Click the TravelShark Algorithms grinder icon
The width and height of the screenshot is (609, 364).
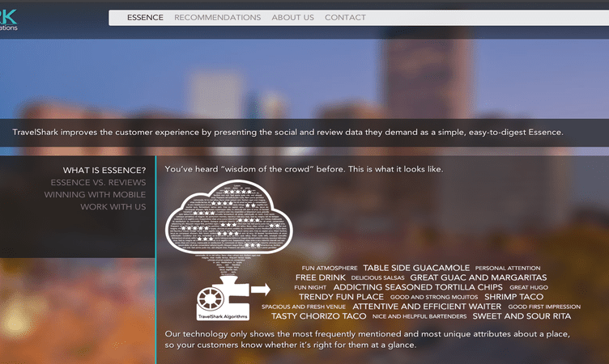[x=223, y=298]
